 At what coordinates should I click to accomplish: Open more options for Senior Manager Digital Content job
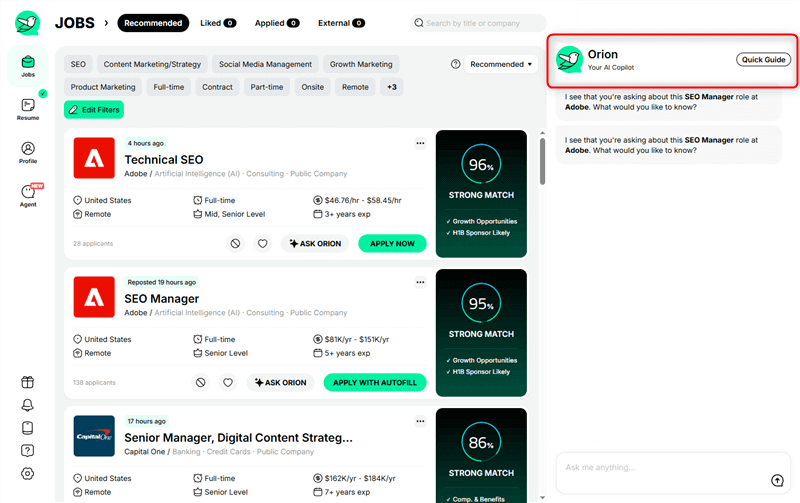[x=420, y=421]
